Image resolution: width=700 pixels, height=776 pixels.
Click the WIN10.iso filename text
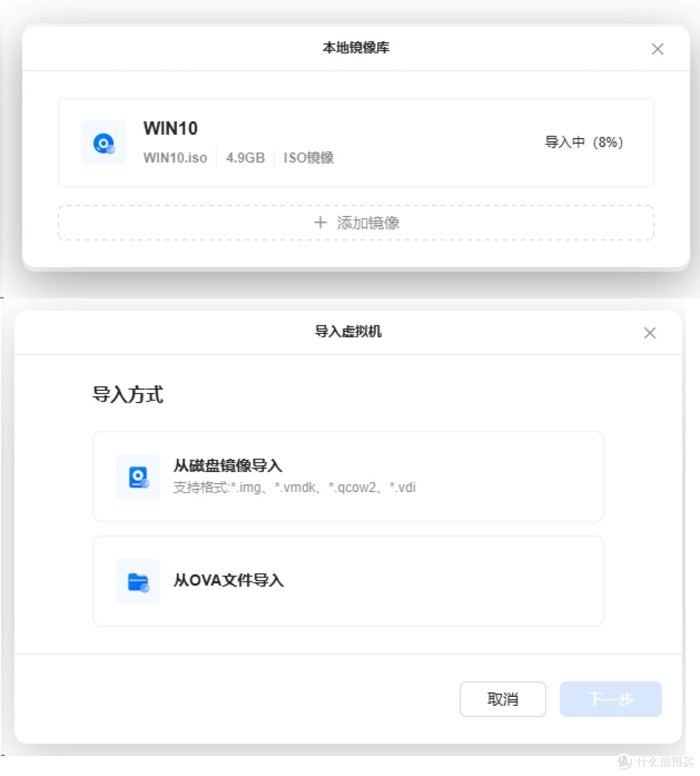(175, 158)
